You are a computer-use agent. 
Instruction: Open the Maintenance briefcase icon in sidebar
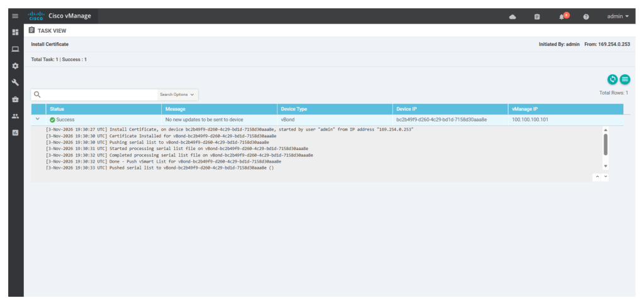pyautogui.click(x=15, y=99)
